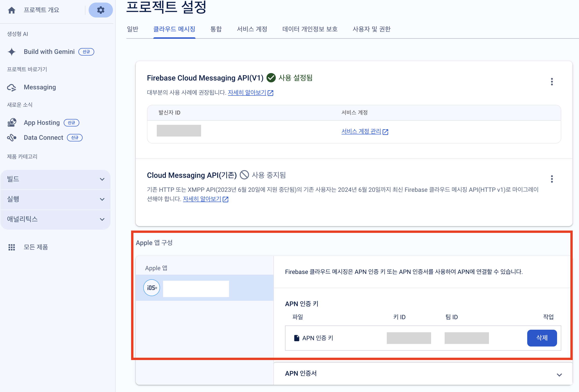Expand the APN 인증서 section
This screenshot has height=392, width=579.
(x=559, y=374)
